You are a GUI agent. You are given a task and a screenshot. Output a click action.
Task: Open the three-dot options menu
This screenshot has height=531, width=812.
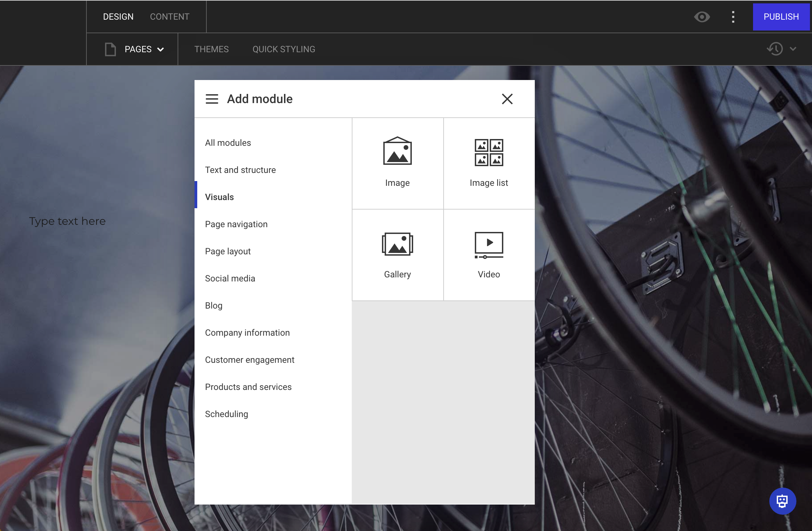coord(733,16)
